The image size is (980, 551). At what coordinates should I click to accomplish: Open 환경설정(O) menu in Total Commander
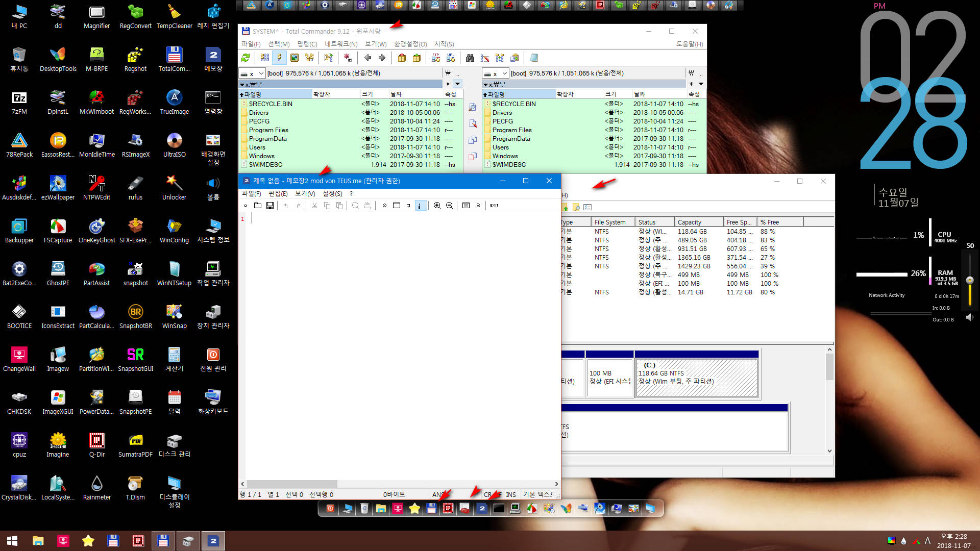click(x=410, y=44)
